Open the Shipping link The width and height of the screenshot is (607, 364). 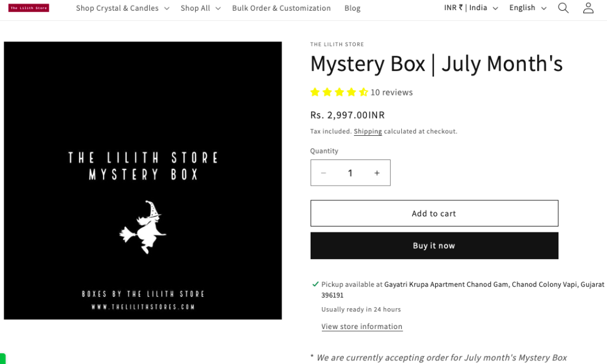pyautogui.click(x=368, y=131)
